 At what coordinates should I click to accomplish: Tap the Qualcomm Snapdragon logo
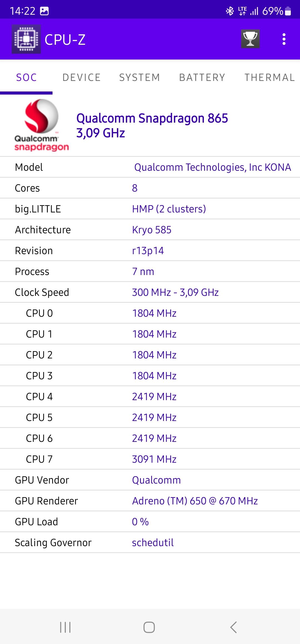click(41, 125)
